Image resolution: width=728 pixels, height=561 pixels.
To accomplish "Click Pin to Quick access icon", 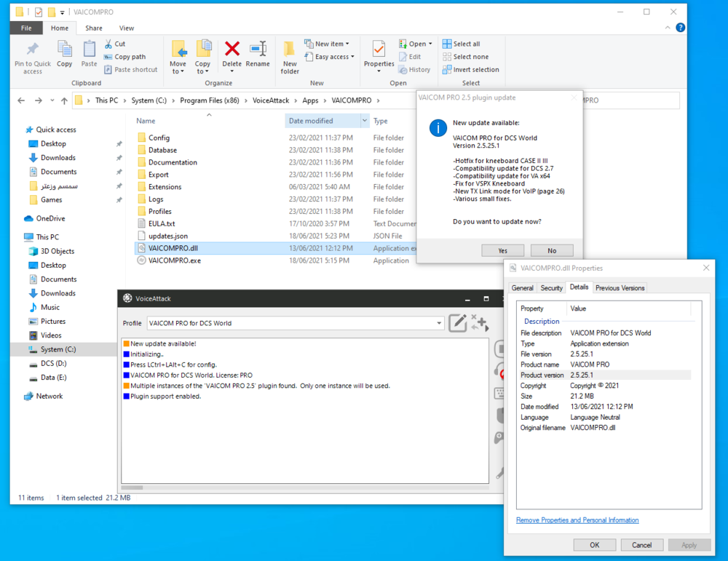I will click(33, 49).
